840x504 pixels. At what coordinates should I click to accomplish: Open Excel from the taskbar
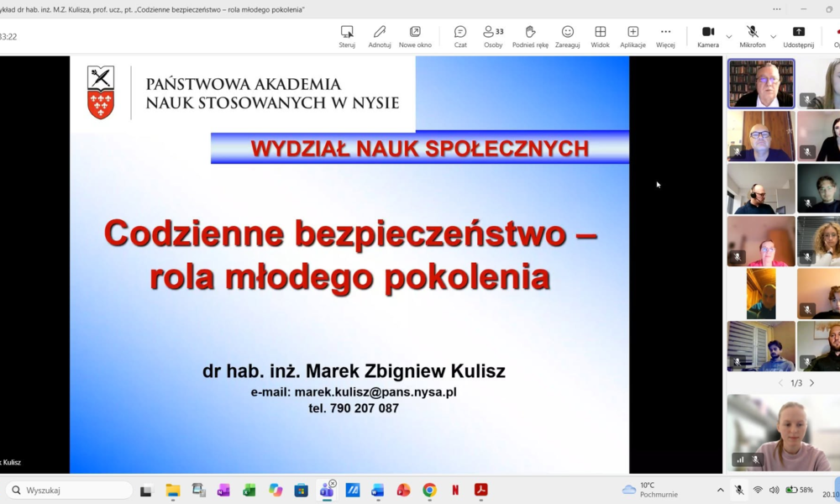tap(249, 490)
